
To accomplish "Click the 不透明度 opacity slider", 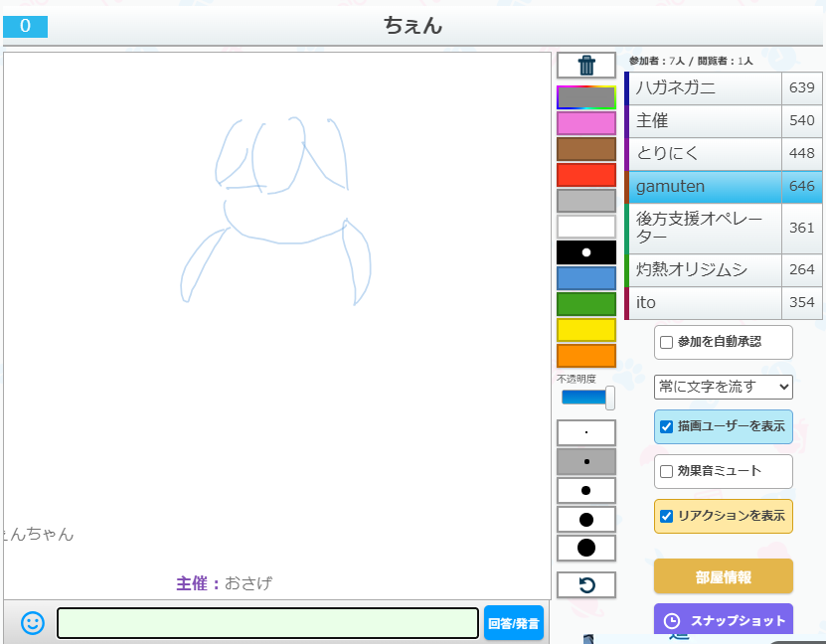I will (x=586, y=398).
